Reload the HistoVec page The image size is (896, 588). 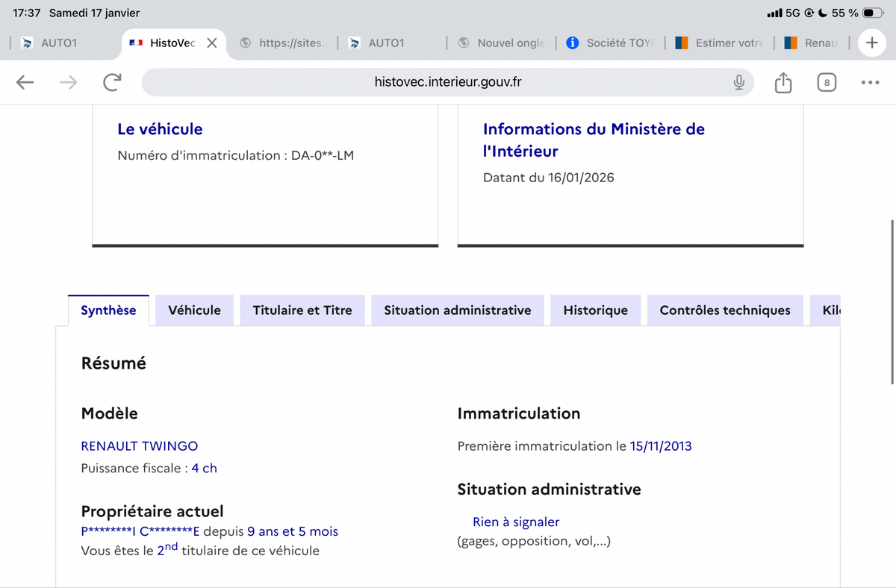(x=112, y=82)
